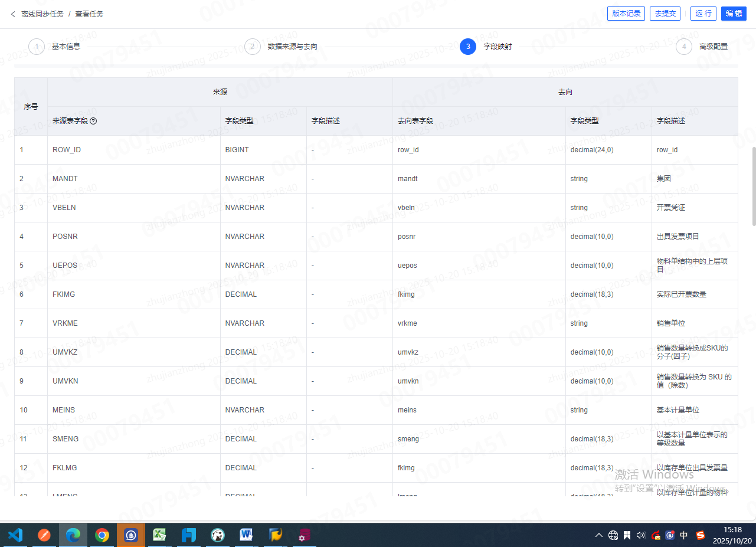Click the help icon next to 来源表字段
756x547 pixels.
click(x=93, y=121)
